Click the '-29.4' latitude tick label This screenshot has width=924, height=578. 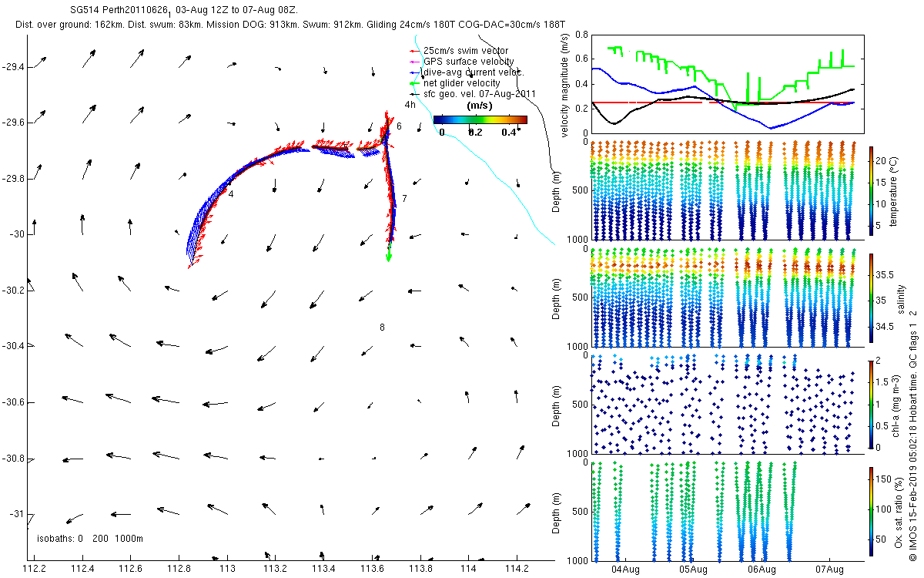(13, 67)
